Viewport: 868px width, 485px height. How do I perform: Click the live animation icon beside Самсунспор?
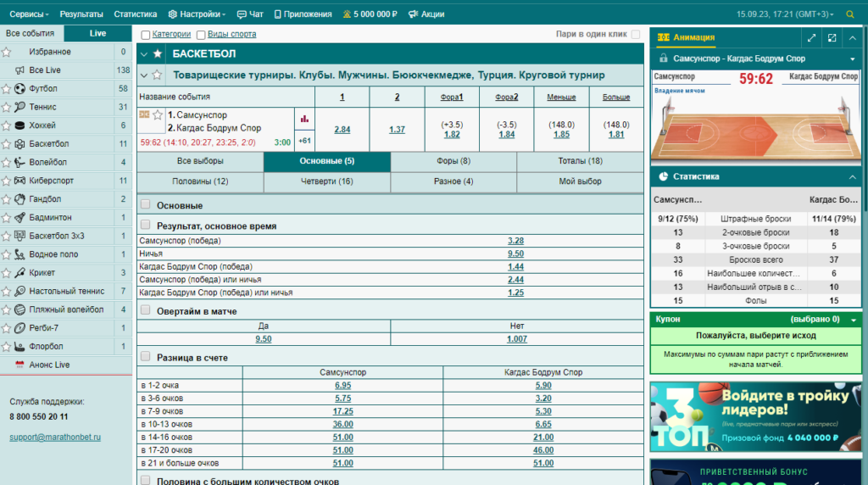tap(144, 114)
